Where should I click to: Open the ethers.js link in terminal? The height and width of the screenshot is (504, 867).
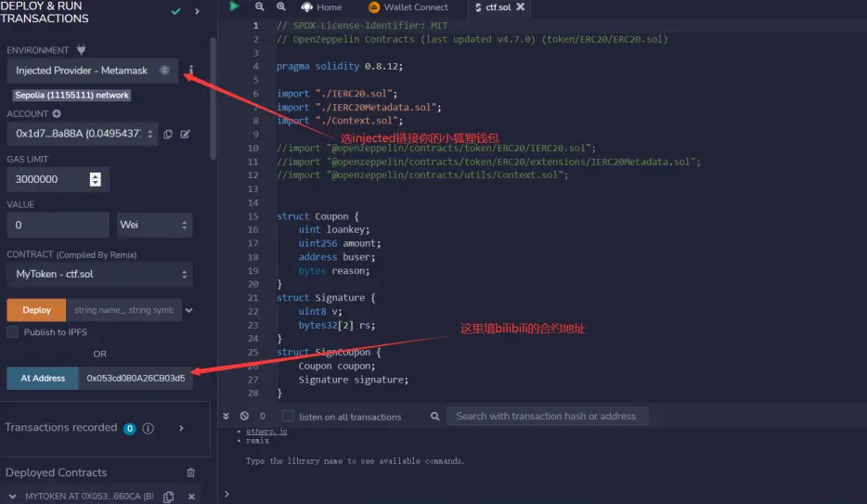[266, 432]
